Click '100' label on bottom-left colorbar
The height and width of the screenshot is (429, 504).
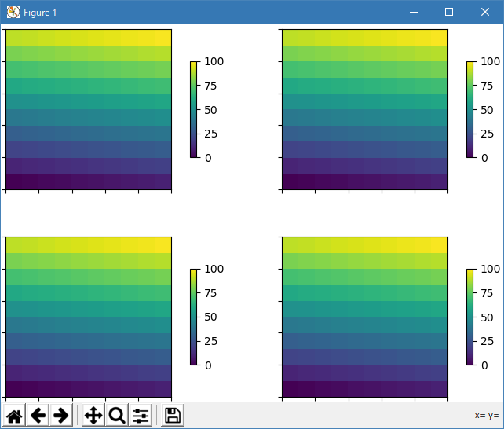pyautogui.click(x=214, y=269)
